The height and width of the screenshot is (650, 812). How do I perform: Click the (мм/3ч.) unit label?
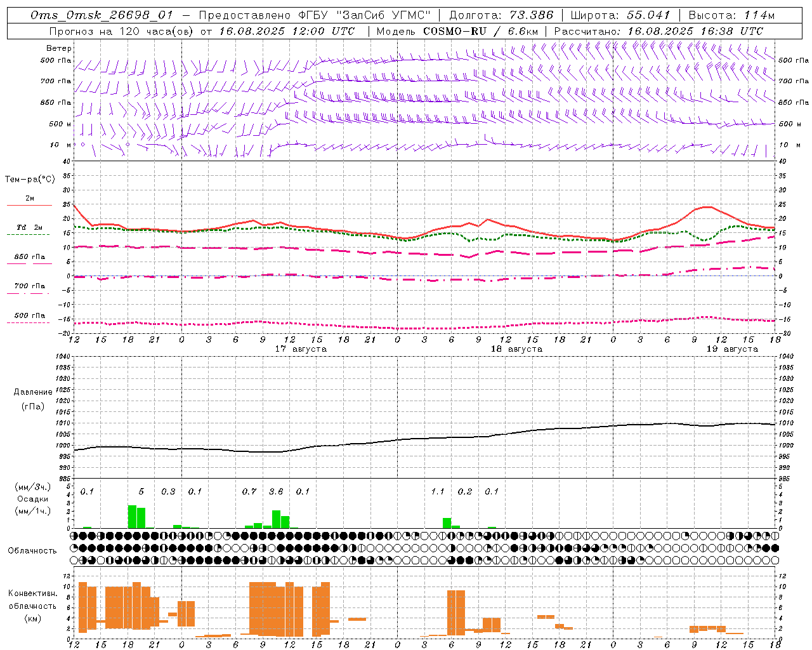point(33,487)
